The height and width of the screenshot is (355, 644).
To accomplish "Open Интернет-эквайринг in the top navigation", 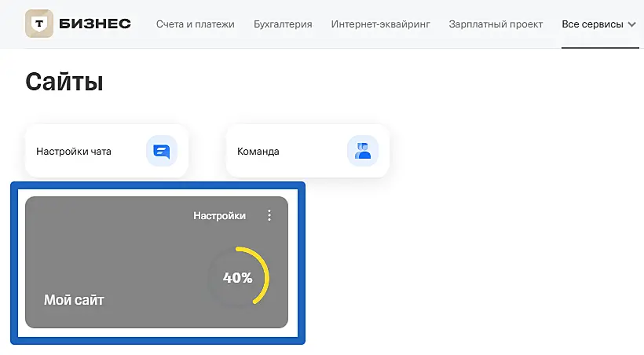I will tap(380, 24).
